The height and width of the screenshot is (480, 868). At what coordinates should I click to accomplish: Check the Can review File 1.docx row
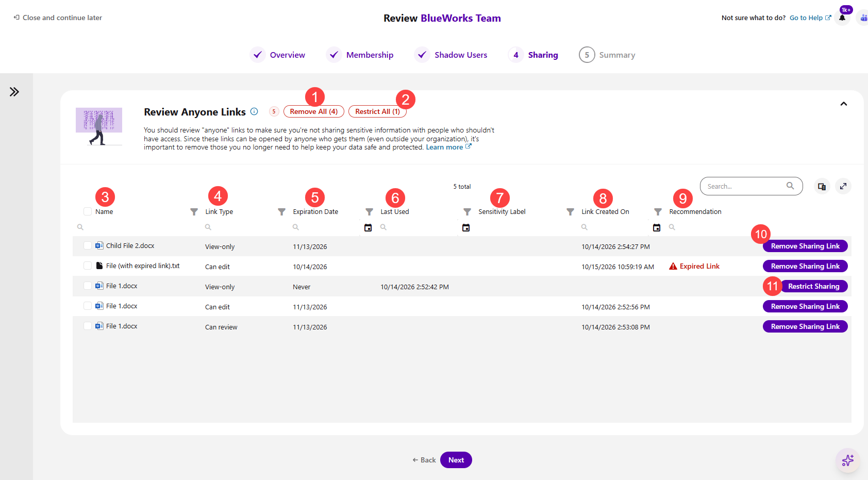point(88,326)
